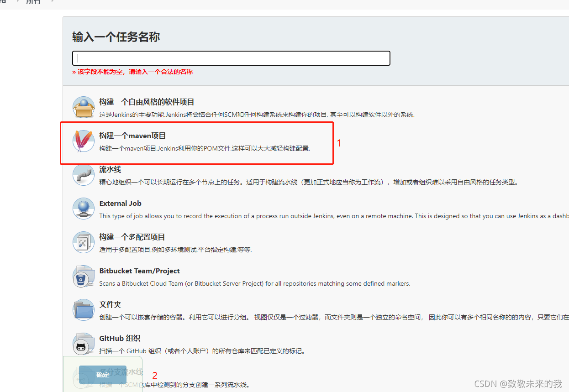Select the 文件夹 folder icon

pos(83,309)
